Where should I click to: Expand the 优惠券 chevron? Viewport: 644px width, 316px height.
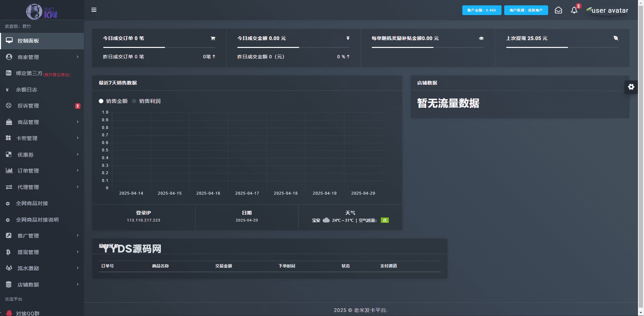point(78,154)
